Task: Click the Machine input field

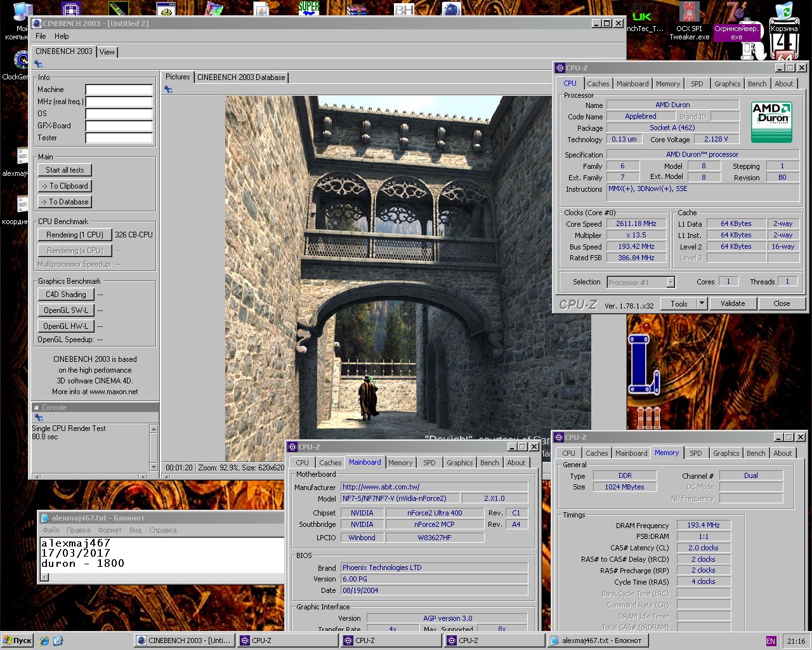Action: 119,90
